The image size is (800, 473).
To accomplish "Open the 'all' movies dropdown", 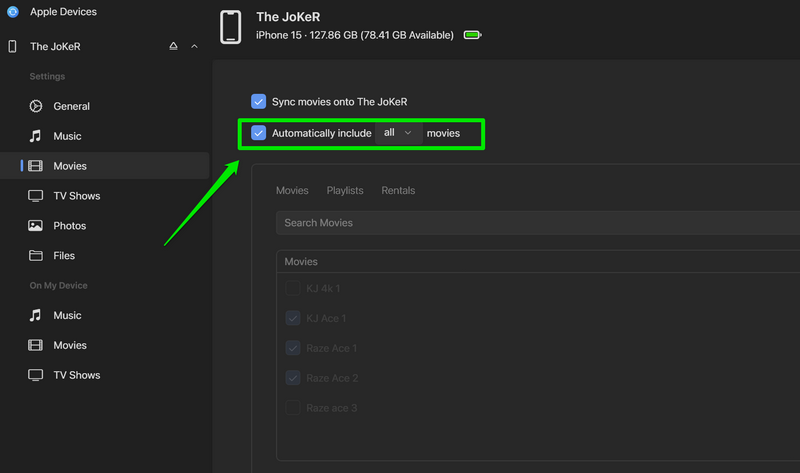I will (398, 133).
